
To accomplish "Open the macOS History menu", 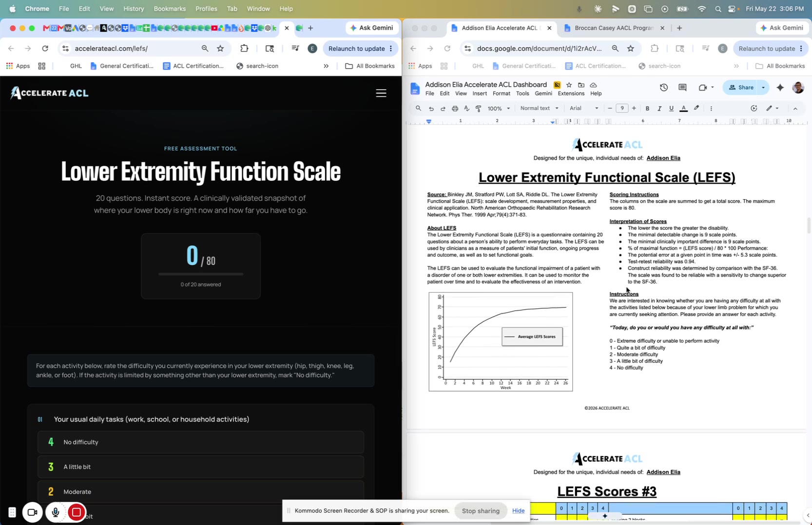I will pyautogui.click(x=134, y=9).
